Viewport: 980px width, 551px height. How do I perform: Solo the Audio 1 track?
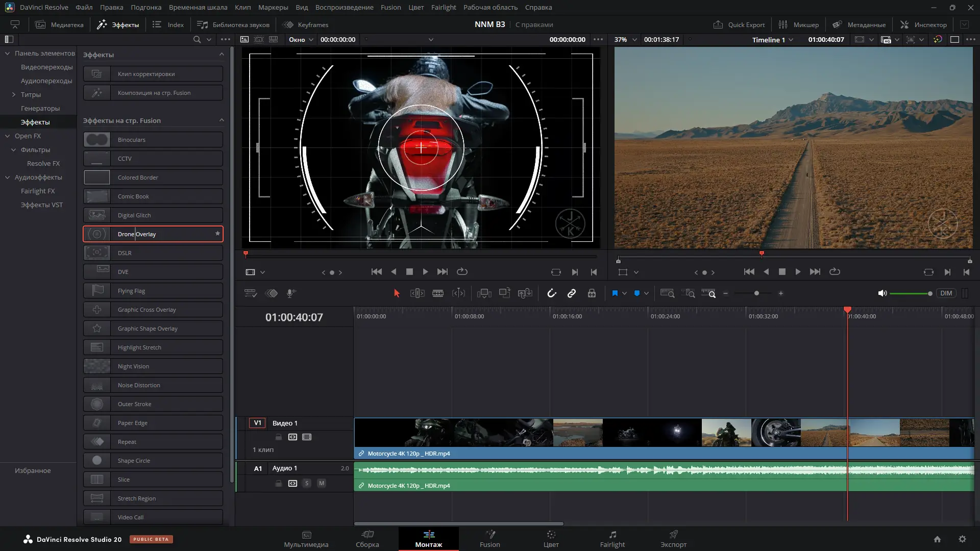307,483
